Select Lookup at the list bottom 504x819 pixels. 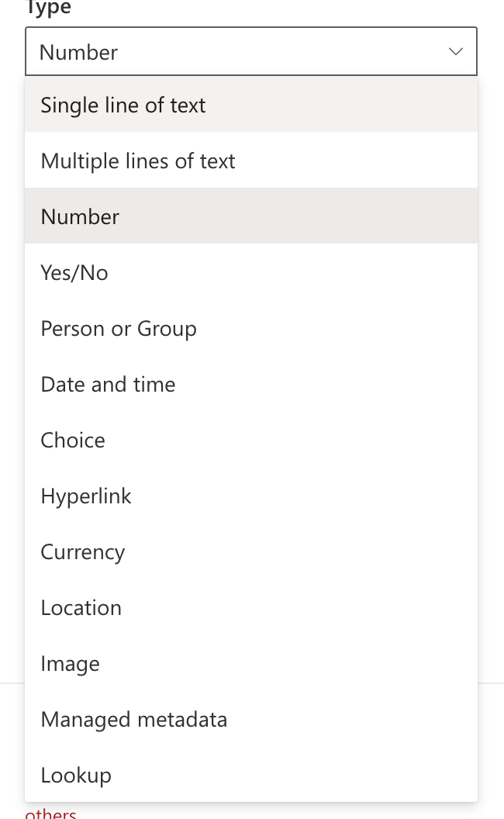click(x=75, y=775)
